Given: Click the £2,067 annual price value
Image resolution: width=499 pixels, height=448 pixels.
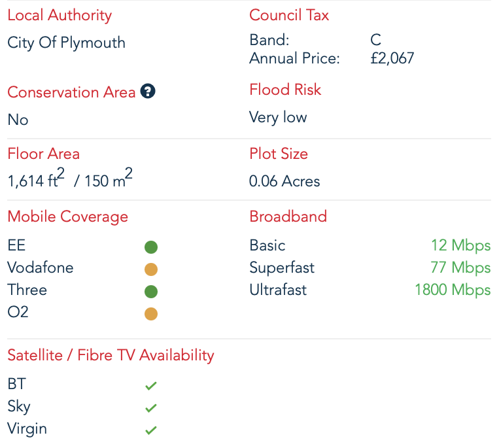Looking at the screenshot, I should 392,58.
